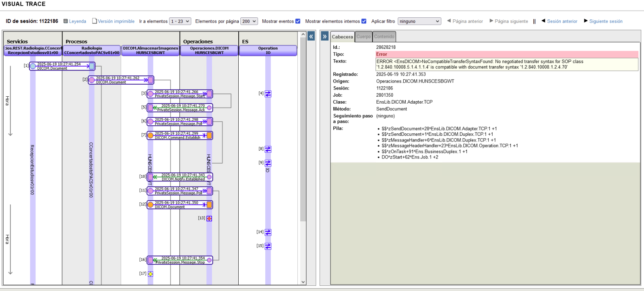Select message 5 PrivateSession.Message.Ack

(180, 108)
